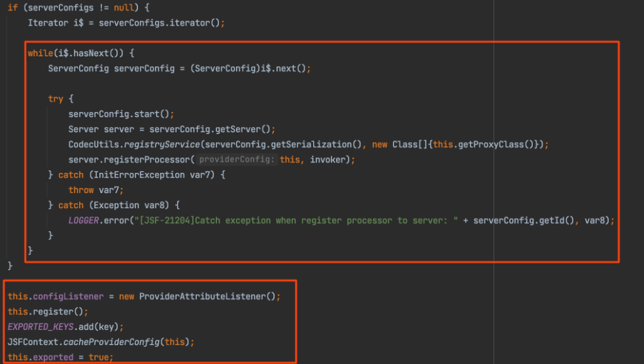Click the 'ServerConfig serverConfig = (ServerConfig)i$.next();' line
Image resolution: width=644 pixels, height=364 pixels.
pyautogui.click(x=179, y=69)
